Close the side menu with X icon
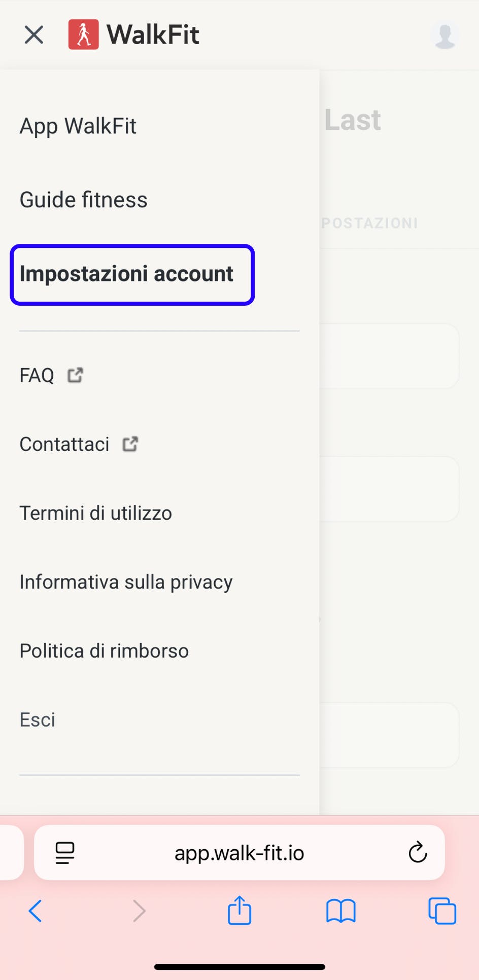479x980 pixels. pos(34,35)
